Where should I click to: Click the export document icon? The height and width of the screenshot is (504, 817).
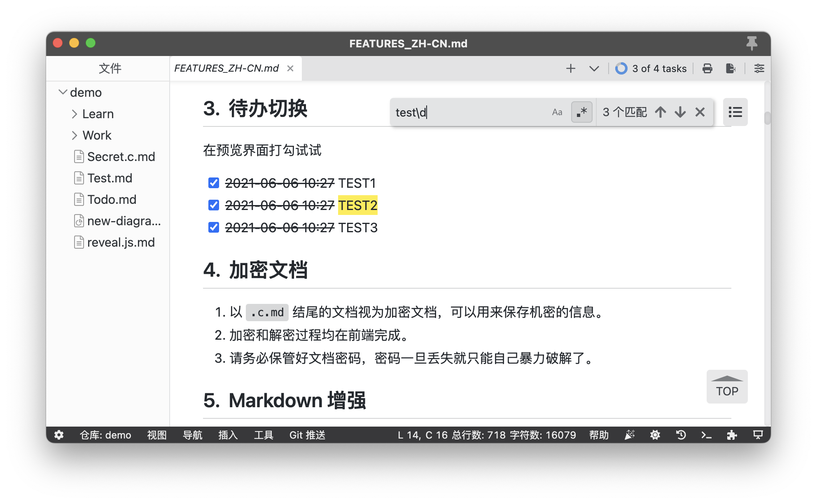731,68
